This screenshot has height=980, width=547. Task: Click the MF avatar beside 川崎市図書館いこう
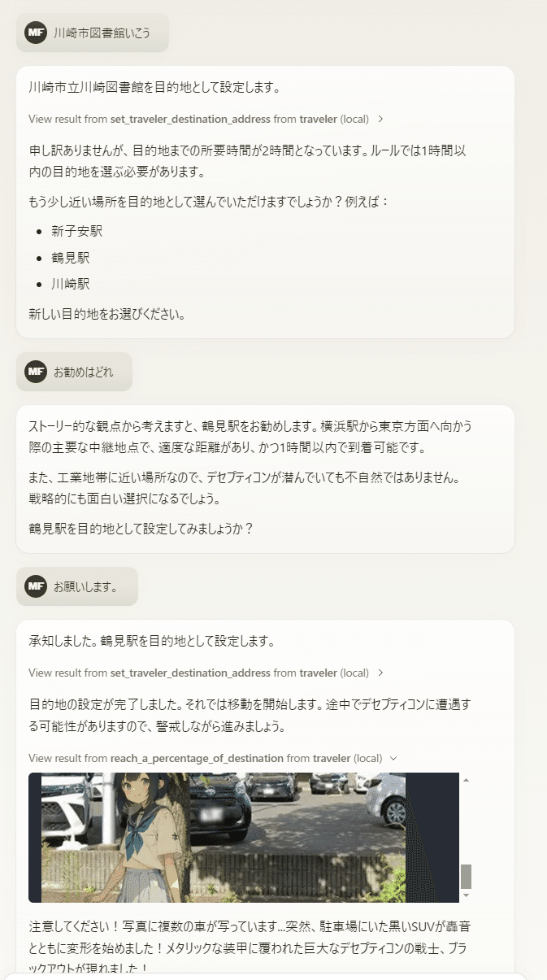tap(36, 33)
